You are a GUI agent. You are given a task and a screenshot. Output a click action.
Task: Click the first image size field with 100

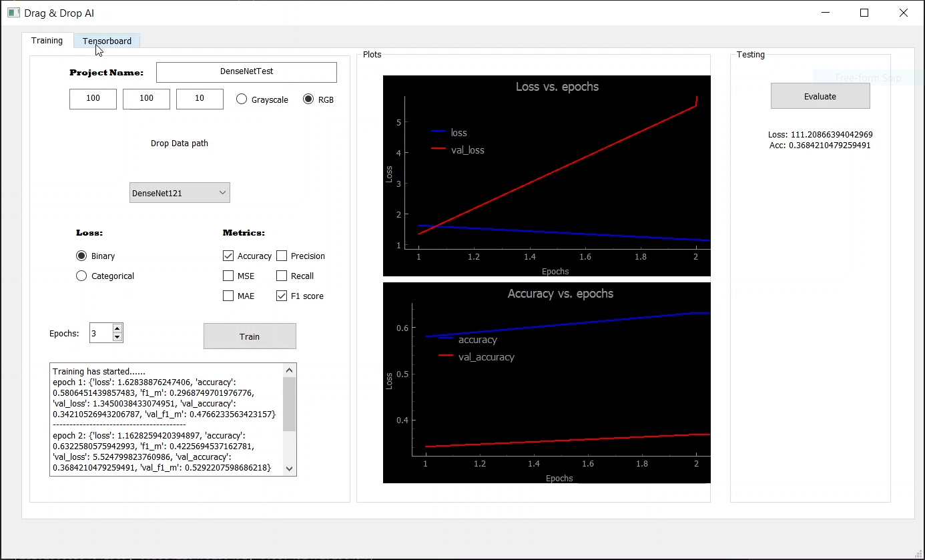(93, 99)
